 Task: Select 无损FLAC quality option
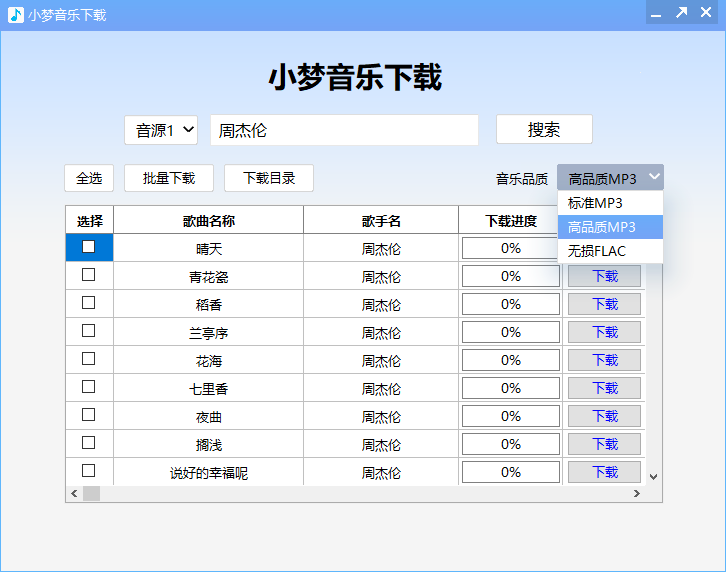[596, 251]
